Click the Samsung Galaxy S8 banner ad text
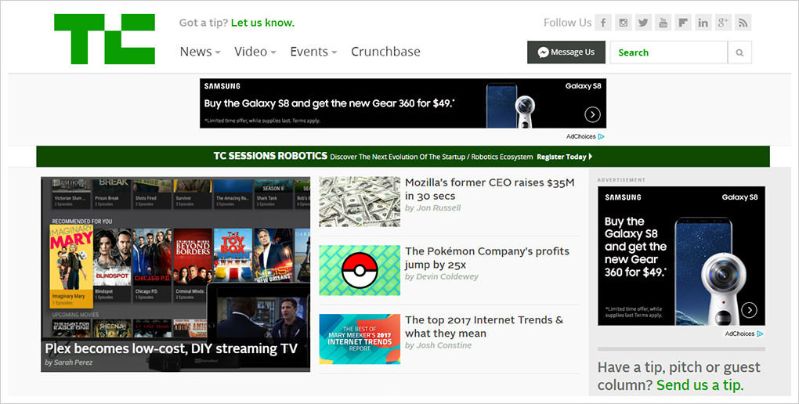Image resolution: width=799 pixels, height=404 pixels. (329, 103)
